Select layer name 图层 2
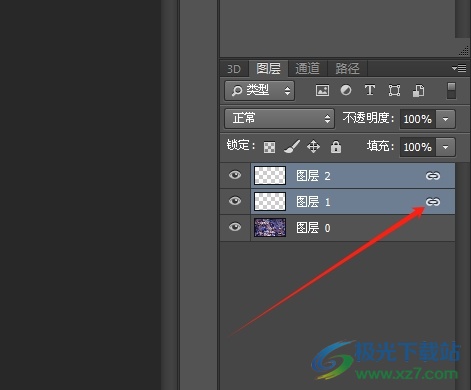The image size is (471, 390). pyautogui.click(x=313, y=176)
